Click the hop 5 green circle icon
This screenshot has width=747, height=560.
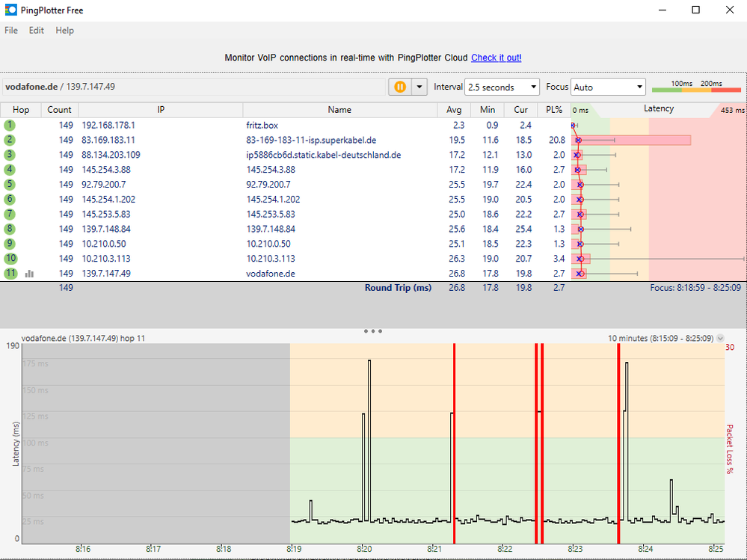10,185
